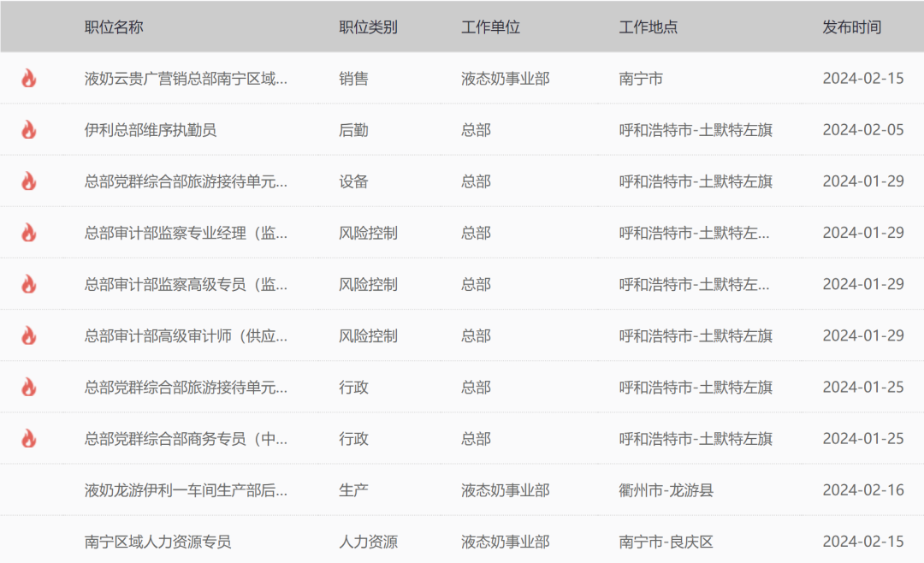This screenshot has height=563, width=924.
Task: Click the flame icon beside 总部党群综合部商务专员
Action: (29, 439)
